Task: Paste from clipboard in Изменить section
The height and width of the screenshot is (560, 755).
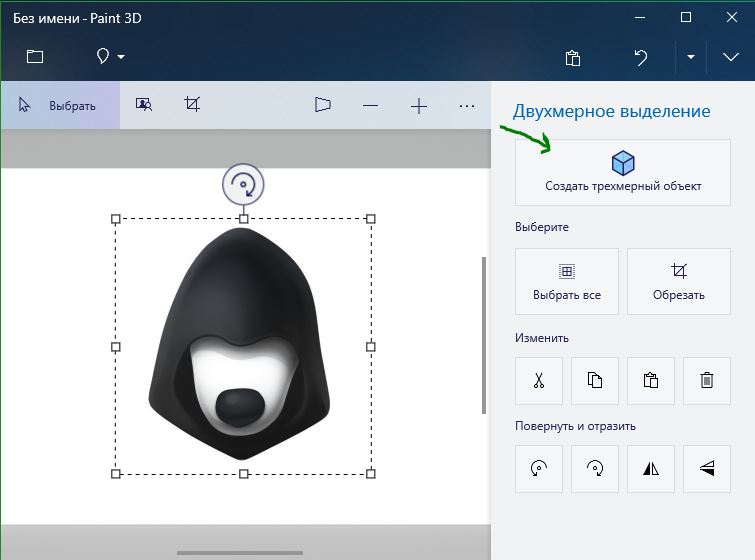Action: pos(651,380)
